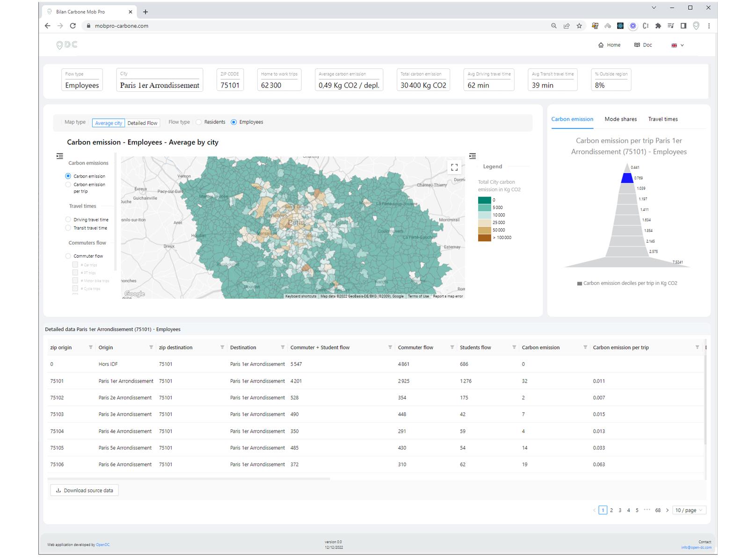Open filter for Origin column
756x559 pixels.
click(151, 347)
